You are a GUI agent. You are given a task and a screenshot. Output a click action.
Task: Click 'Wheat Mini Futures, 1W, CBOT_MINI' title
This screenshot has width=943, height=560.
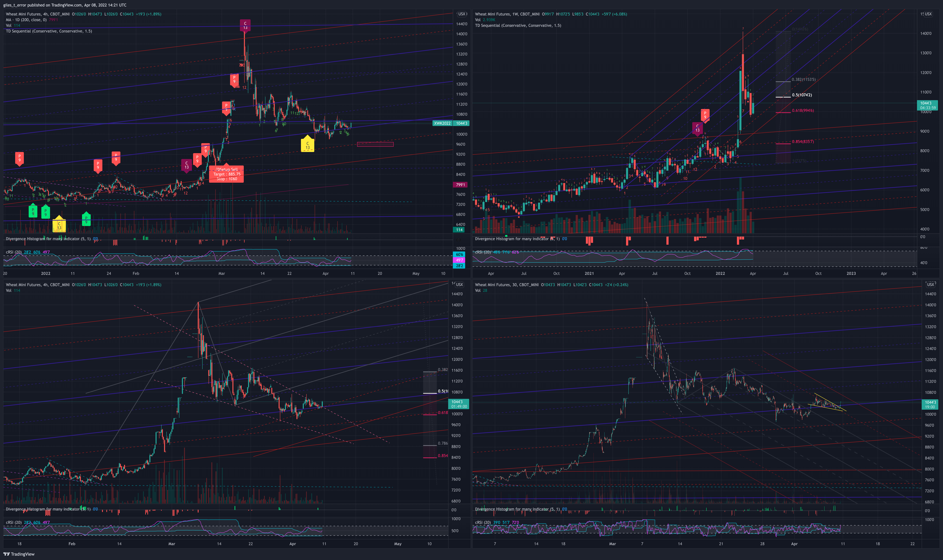pyautogui.click(x=507, y=14)
